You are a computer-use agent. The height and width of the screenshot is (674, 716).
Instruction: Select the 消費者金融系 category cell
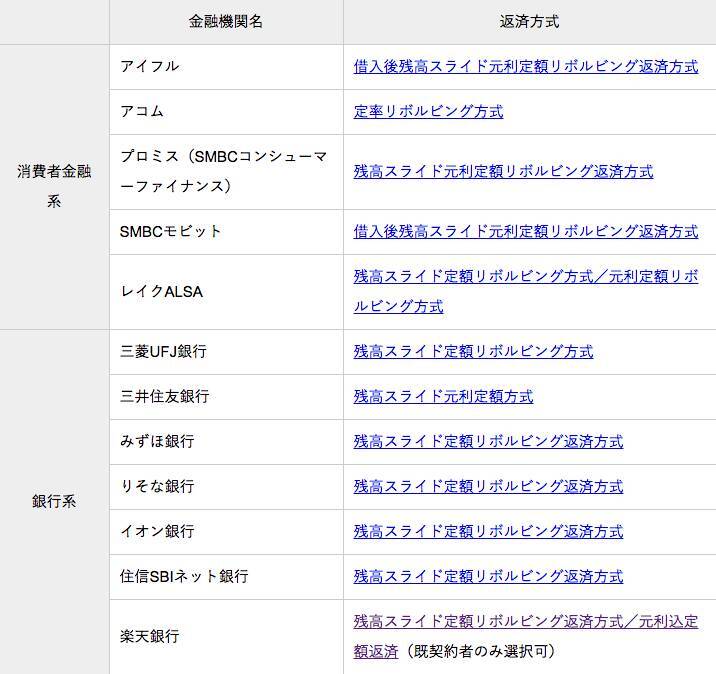pos(54,186)
